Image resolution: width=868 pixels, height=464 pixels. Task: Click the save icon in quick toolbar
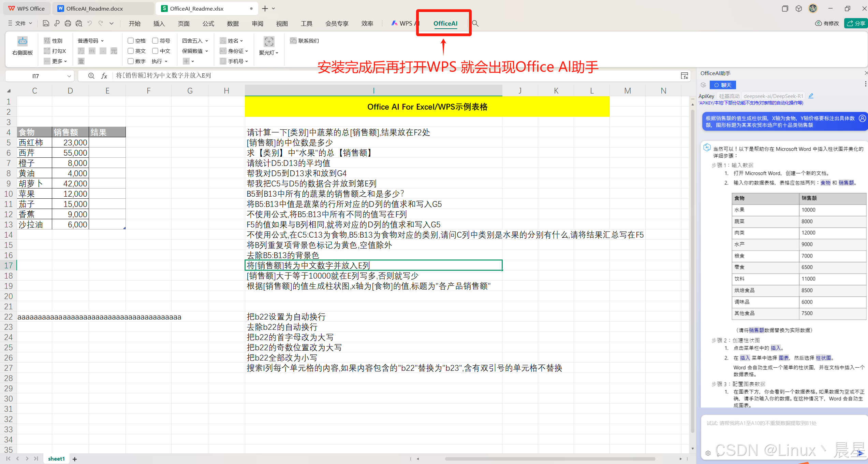(x=46, y=24)
